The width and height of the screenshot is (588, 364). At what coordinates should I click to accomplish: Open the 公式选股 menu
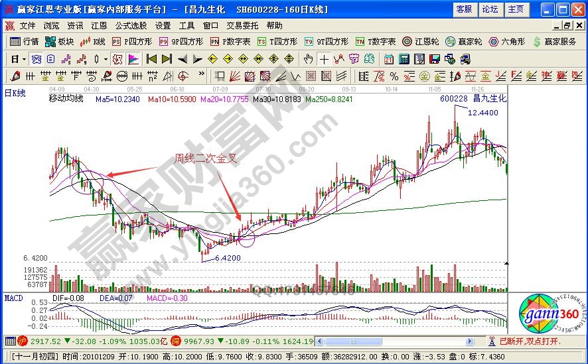(x=130, y=26)
